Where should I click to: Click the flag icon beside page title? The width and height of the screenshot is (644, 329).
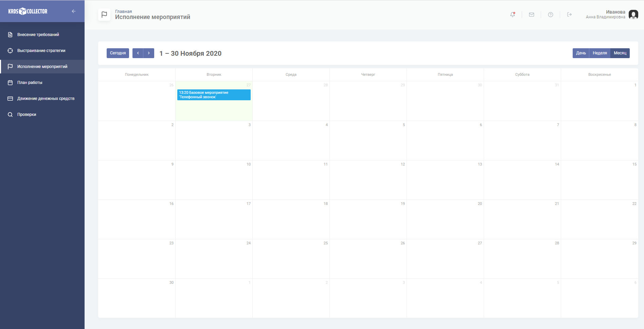tap(104, 15)
